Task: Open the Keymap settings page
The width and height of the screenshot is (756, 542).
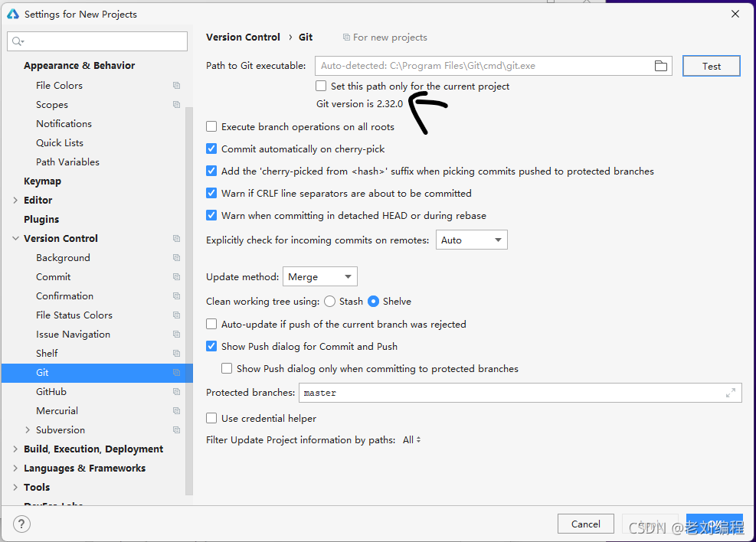Action: pyautogui.click(x=42, y=181)
